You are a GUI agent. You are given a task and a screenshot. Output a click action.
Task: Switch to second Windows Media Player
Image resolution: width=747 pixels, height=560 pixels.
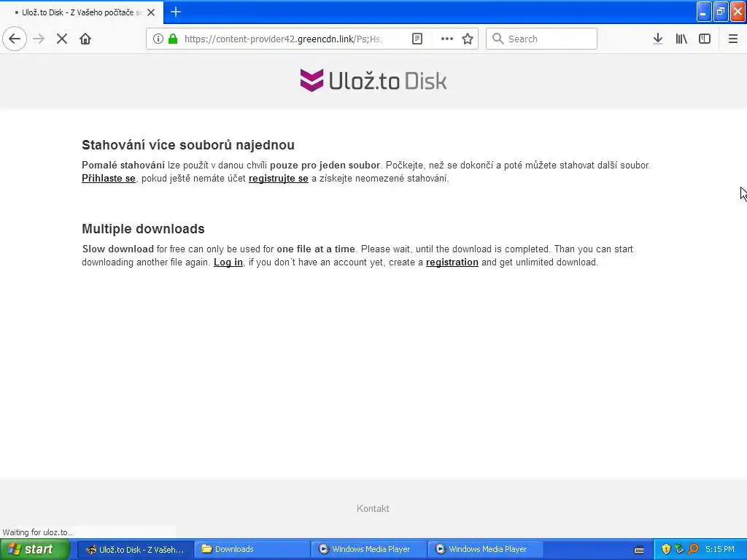(x=485, y=549)
